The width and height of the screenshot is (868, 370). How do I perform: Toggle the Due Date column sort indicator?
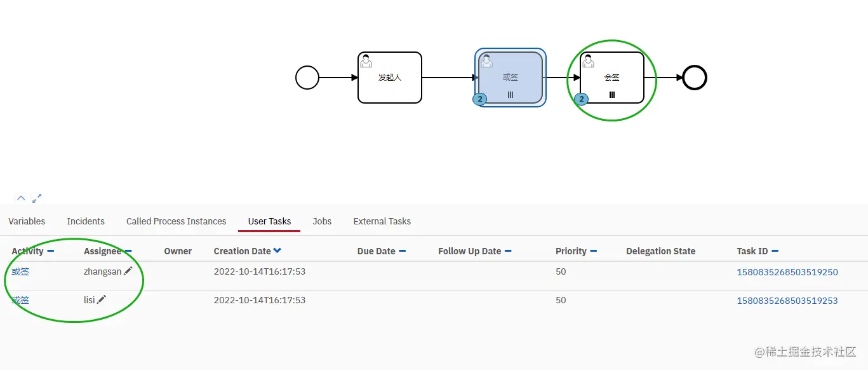(x=403, y=251)
